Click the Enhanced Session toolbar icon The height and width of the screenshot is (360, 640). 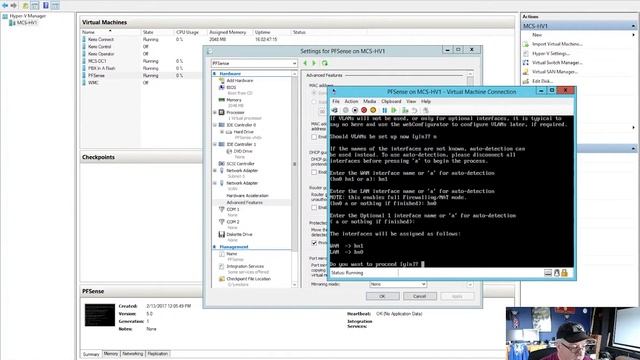tap(426, 110)
